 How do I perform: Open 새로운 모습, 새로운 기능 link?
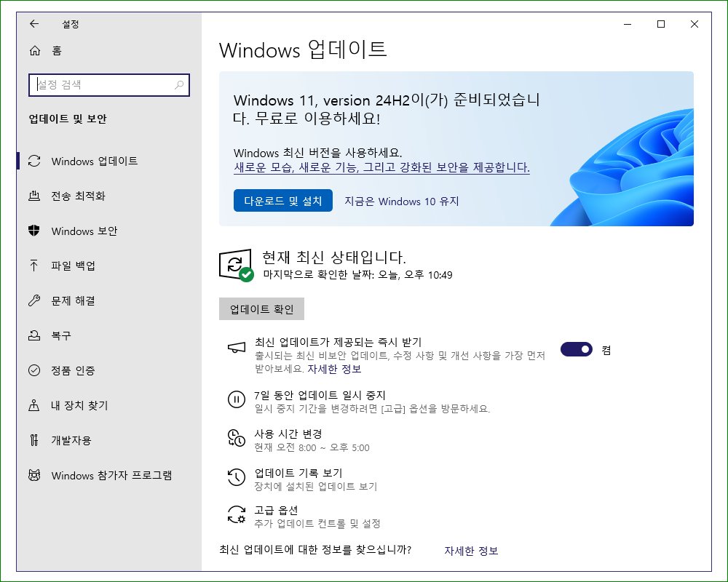pyautogui.click(x=381, y=167)
